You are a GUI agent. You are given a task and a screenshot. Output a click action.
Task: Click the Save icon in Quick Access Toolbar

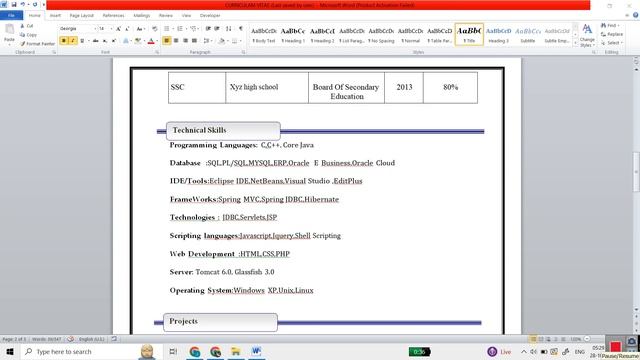pos(13,4)
